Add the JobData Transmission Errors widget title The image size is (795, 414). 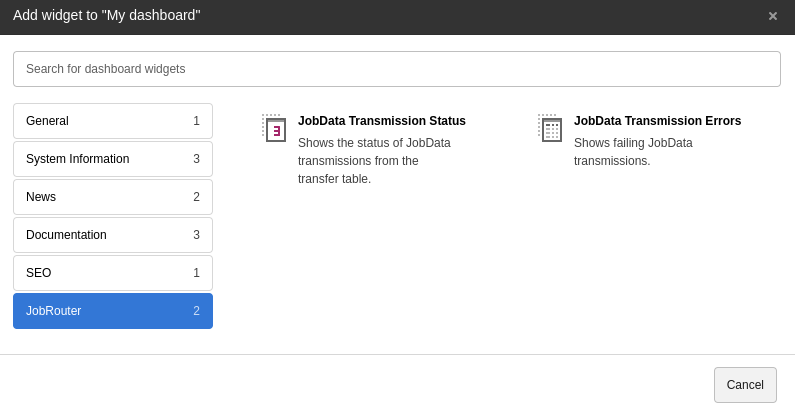tap(657, 121)
